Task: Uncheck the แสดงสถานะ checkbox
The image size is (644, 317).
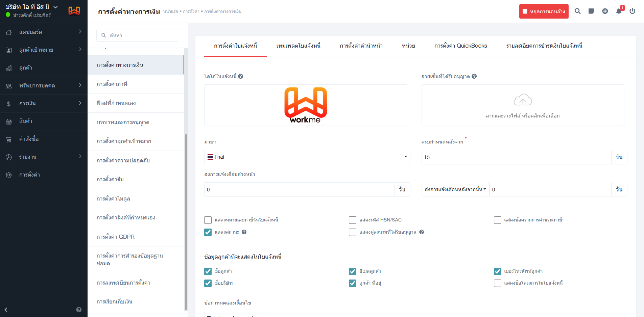Action: click(208, 232)
